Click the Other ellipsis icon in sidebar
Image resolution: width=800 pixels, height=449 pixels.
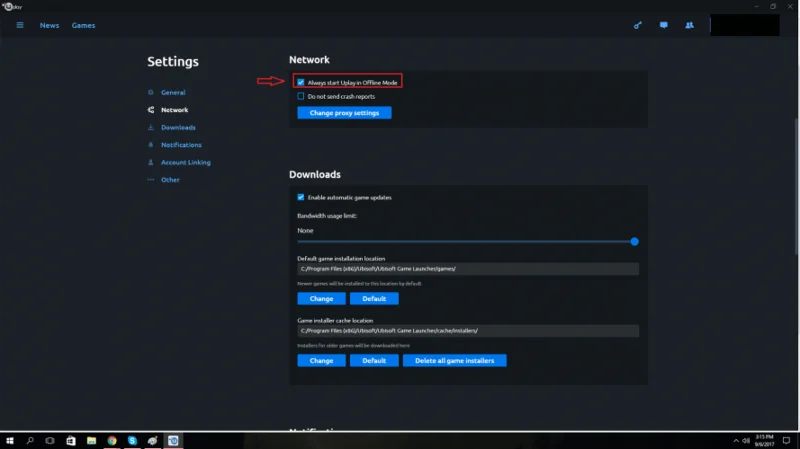coord(151,180)
